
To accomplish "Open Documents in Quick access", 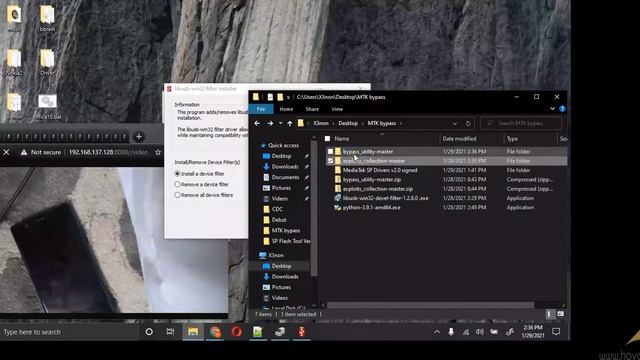I will pos(285,177).
